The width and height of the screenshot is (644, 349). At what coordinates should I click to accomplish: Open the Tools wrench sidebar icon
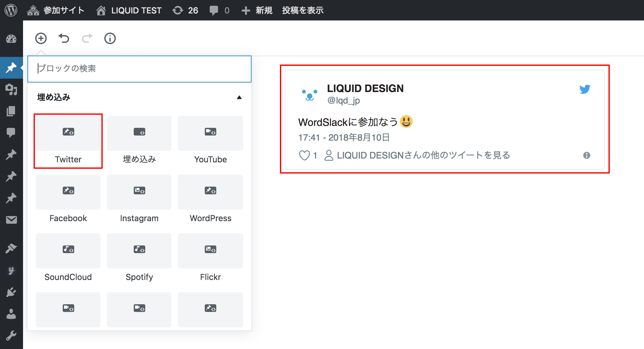11,336
